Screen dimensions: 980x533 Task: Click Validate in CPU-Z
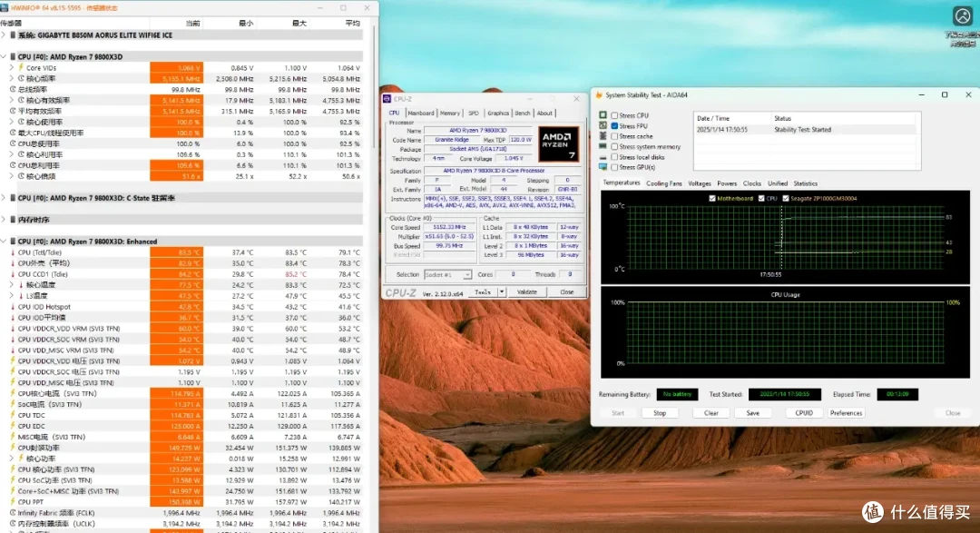click(x=527, y=292)
